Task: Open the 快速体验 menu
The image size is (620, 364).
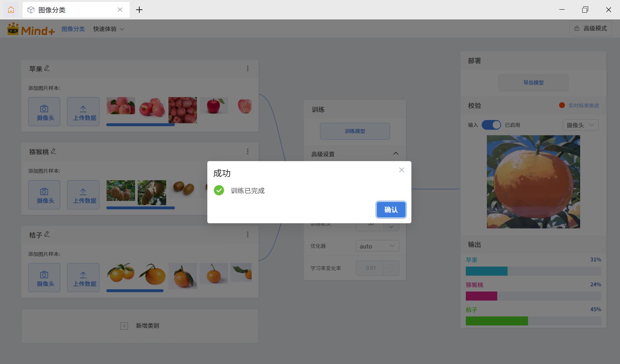Action: 109,29
